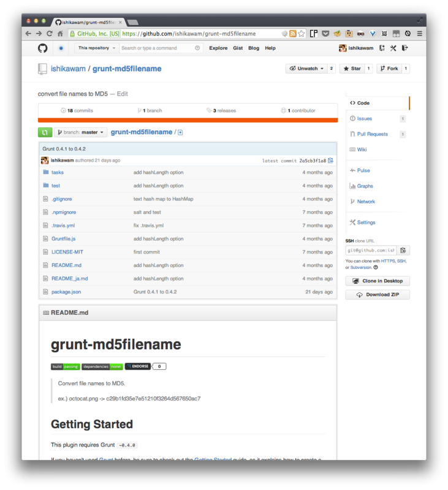The height and width of the screenshot is (490, 448).
Task: Click the search or type a command field
Action: (161, 48)
